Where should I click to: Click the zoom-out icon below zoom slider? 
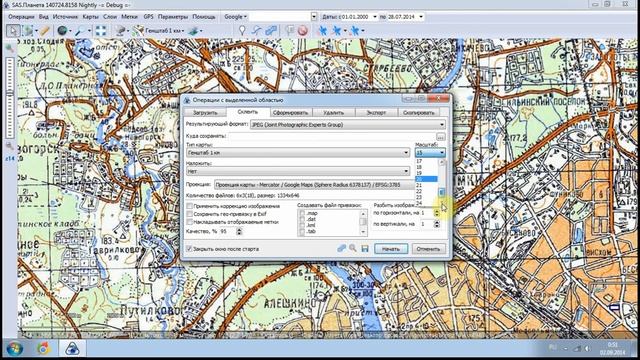[x=10, y=146]
